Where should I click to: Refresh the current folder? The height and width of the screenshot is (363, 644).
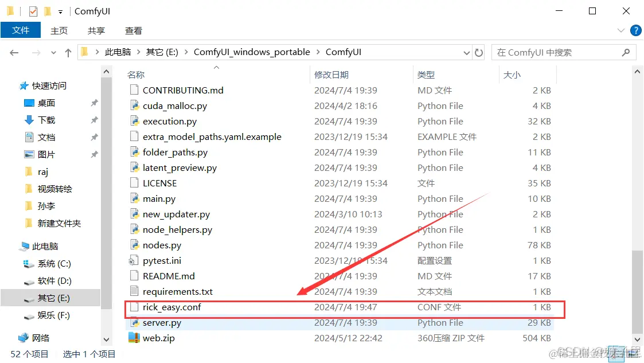(478, 53)
